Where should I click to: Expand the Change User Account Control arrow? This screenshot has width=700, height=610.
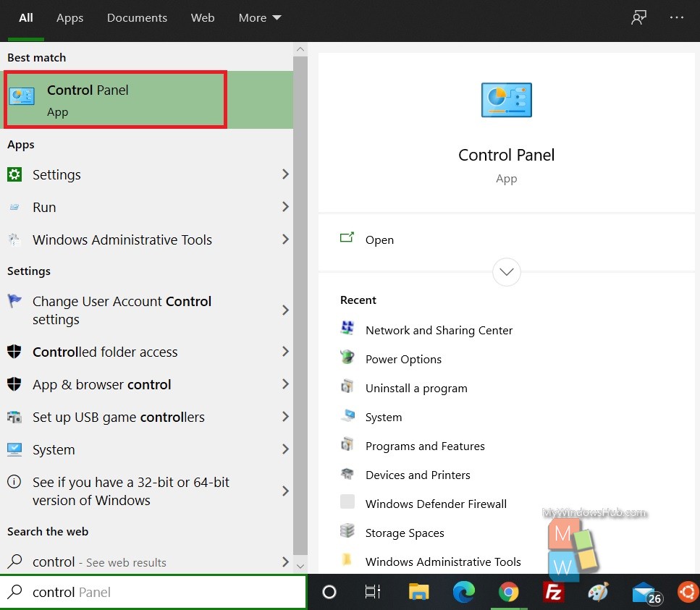pos(285,310)
